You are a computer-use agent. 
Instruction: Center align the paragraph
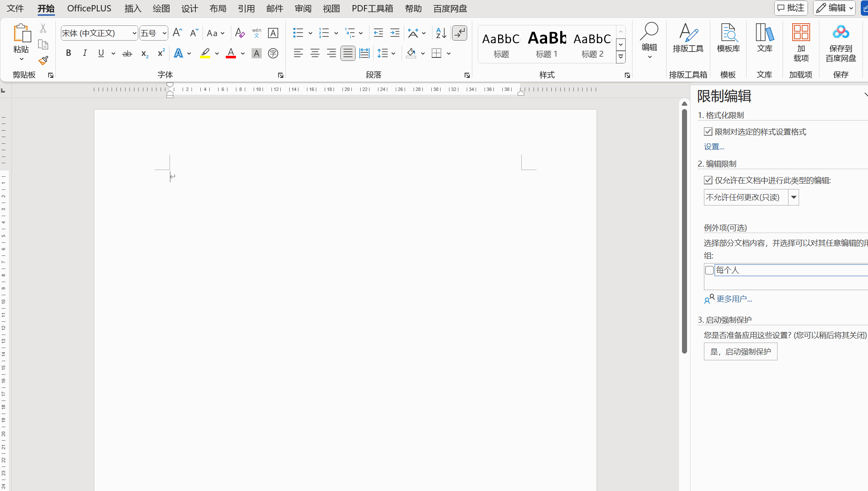coord(315,53)
